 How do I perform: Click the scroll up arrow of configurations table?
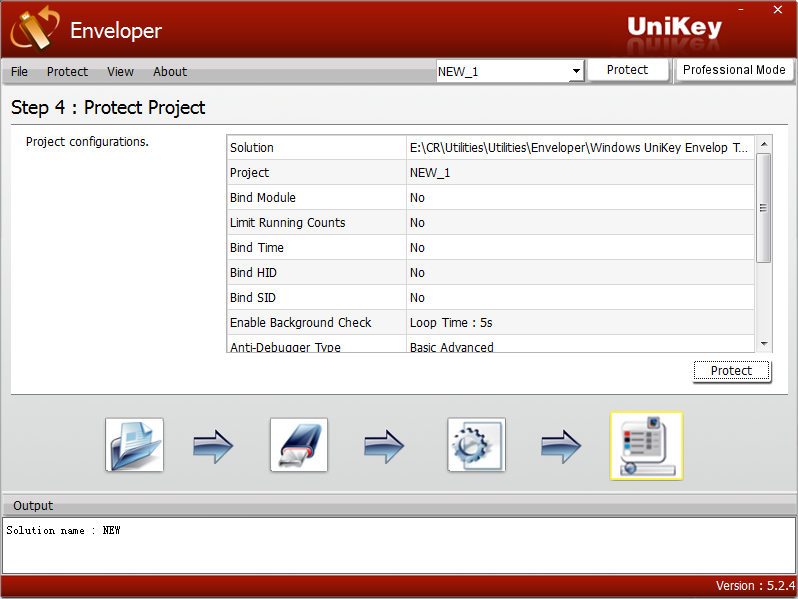tap(763, 145)
